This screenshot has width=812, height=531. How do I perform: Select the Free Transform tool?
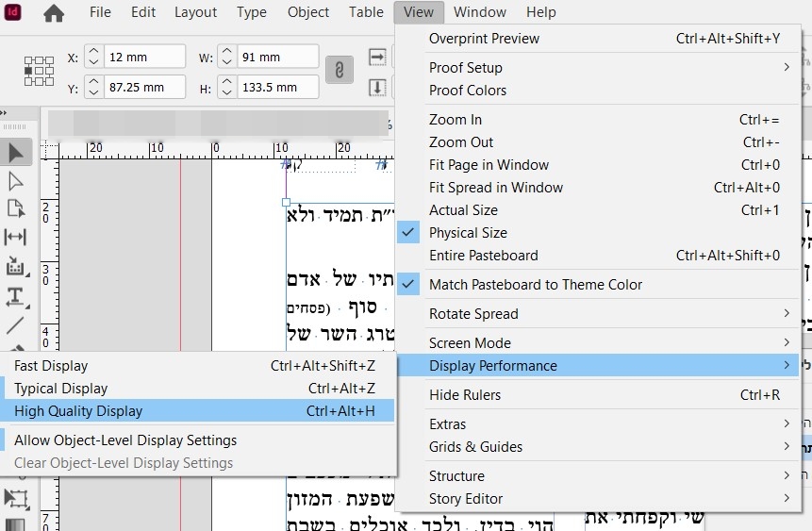pos(15,498)
